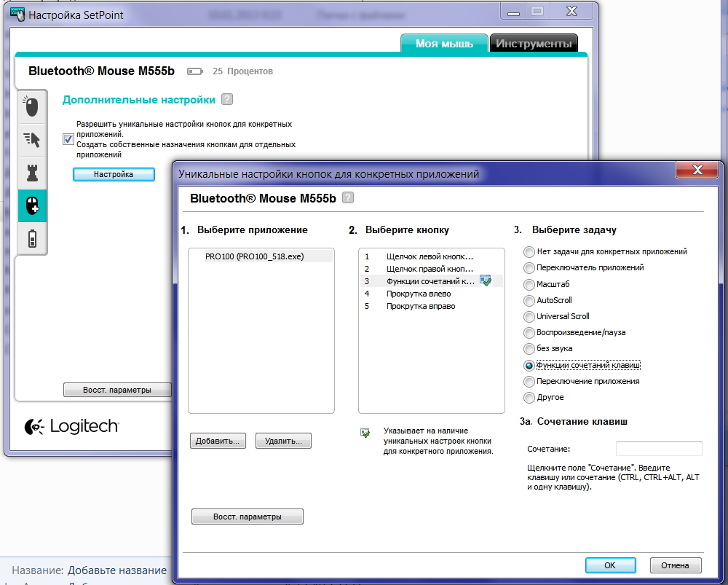Viewport: 728px width, 585px height.
Task: Choose the без звука radio option
Action: 529,349
